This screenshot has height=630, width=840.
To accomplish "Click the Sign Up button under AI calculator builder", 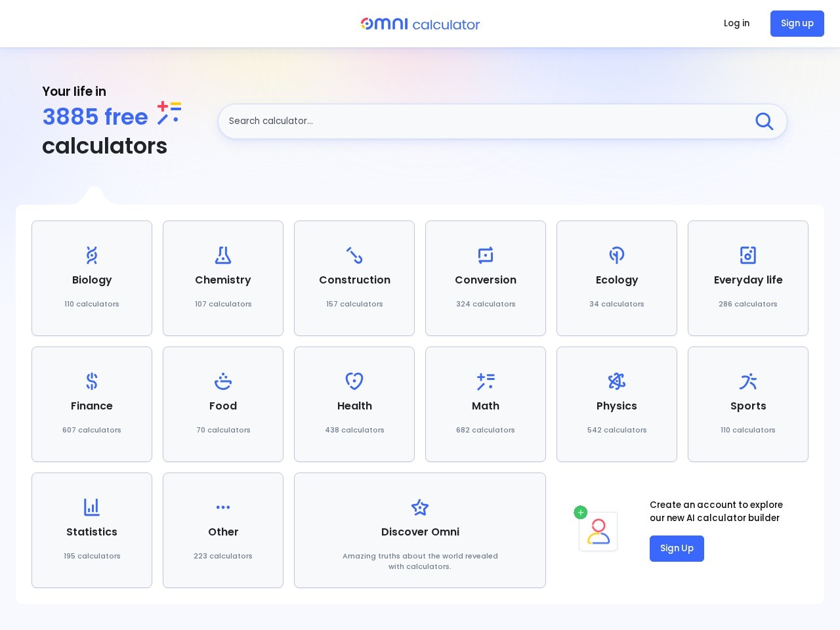I will coord(677,549).
